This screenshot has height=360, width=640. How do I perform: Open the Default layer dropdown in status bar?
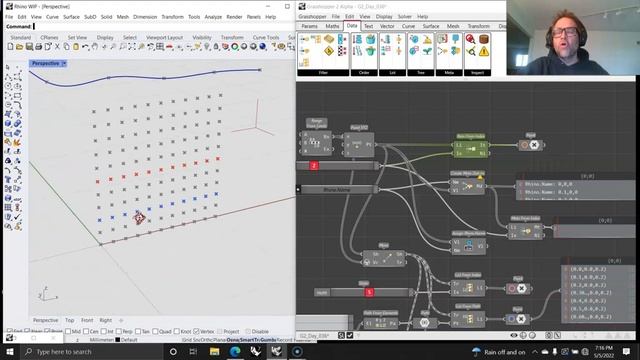127,340
